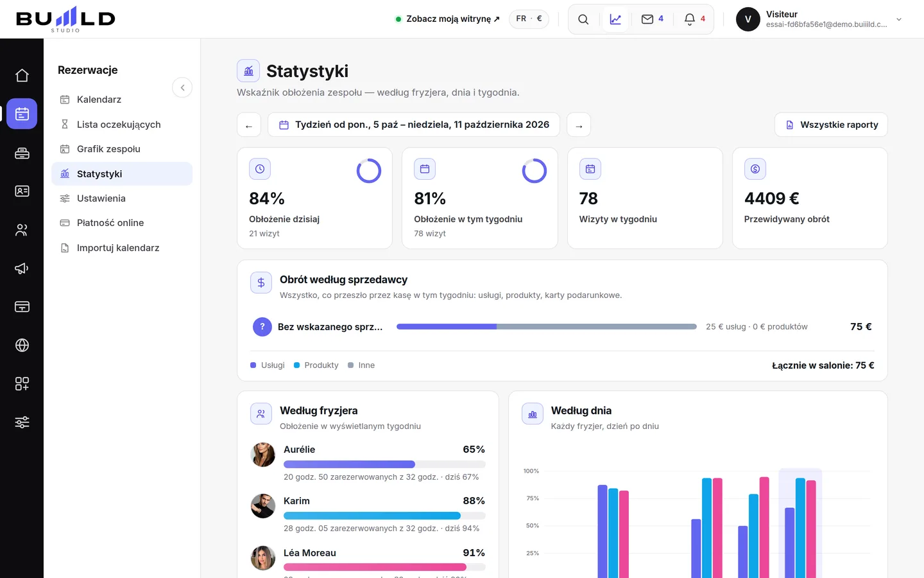Open Grafik zespołu menu item

(122, 149)
